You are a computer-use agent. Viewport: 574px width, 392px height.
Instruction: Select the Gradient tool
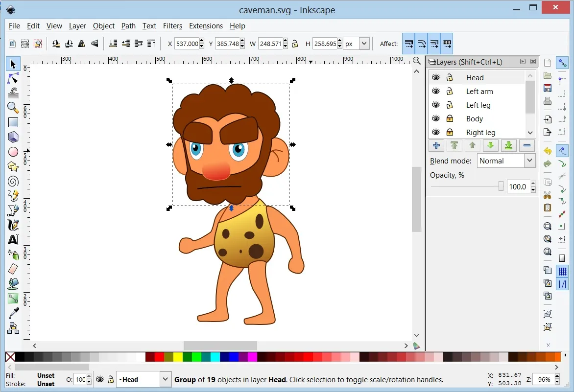pyautogui.click(x=13, y=299)
